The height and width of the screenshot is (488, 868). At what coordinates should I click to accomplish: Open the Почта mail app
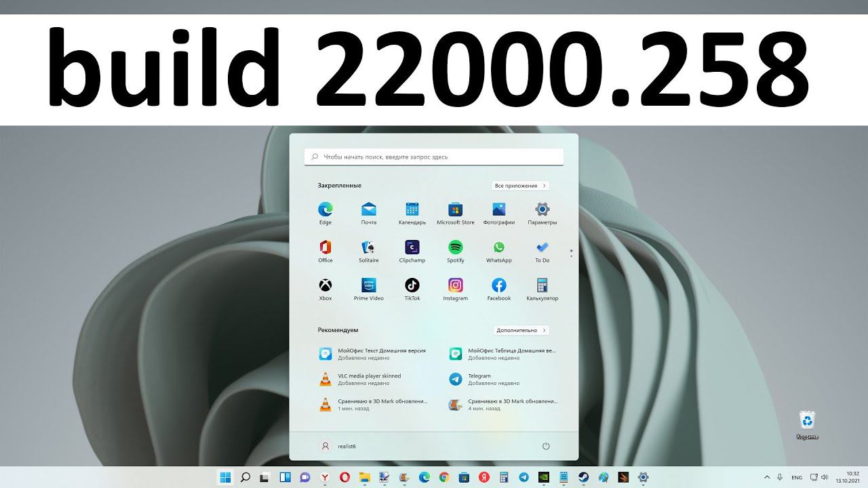click(369, 213)
